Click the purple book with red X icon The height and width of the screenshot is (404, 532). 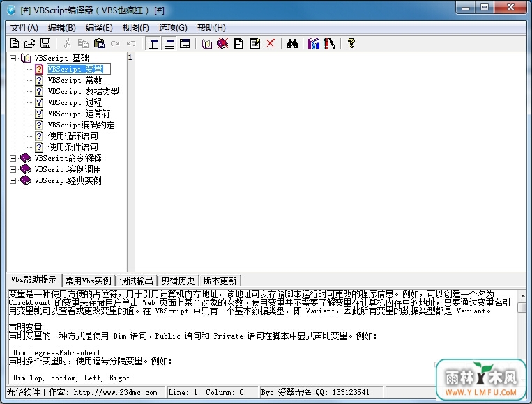pos(222,43)
